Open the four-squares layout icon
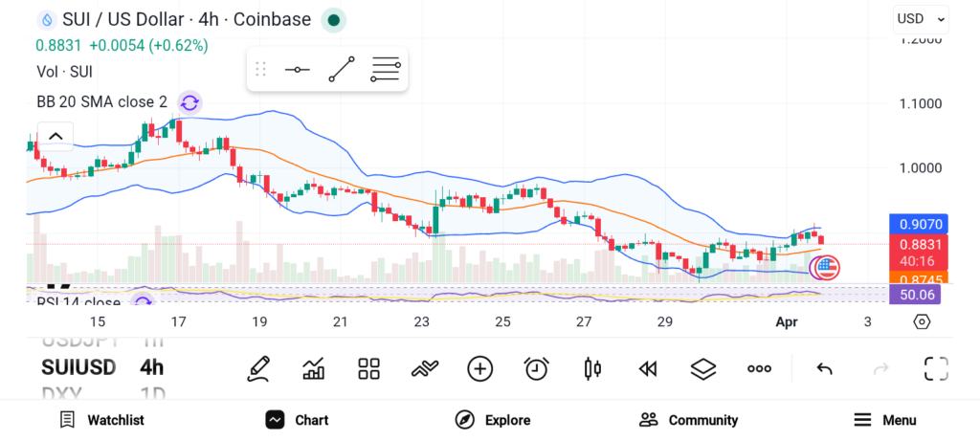Image resolution: width=980 pixels, height=441 pixels. (x=369, y=368)
